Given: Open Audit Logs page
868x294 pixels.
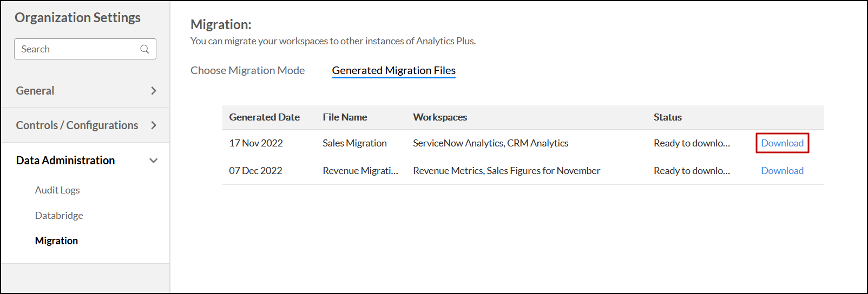Looking at the screenshot, I should point(57,190).
